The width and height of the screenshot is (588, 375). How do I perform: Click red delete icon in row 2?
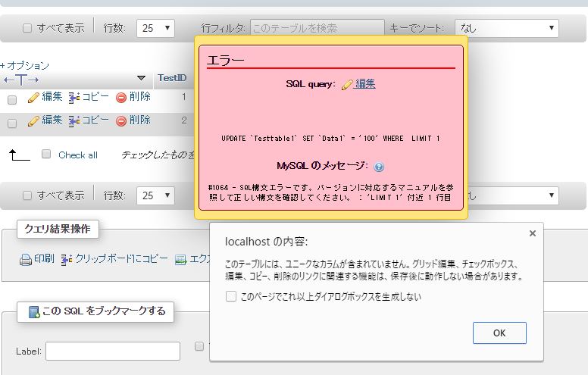coord(121,121)
